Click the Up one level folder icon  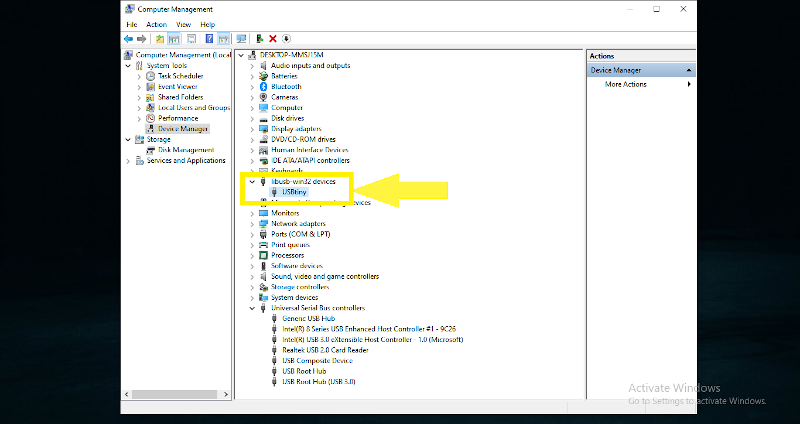pyautogui.click(x=160, y=39)
